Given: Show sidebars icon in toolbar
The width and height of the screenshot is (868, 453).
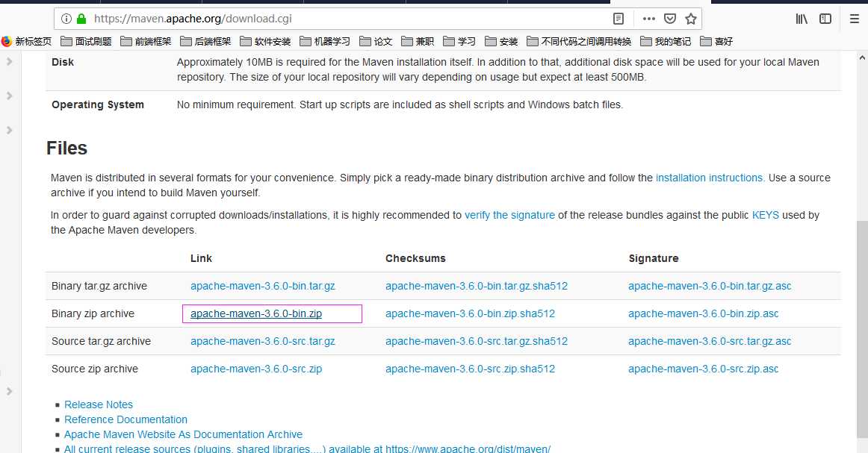Looking at the screenshot, I should point(825,19).
